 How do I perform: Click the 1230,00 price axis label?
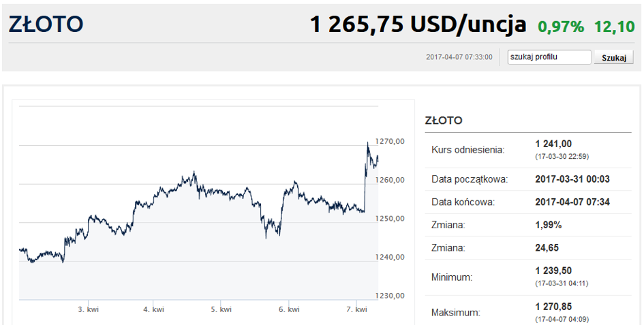point(391,296)
